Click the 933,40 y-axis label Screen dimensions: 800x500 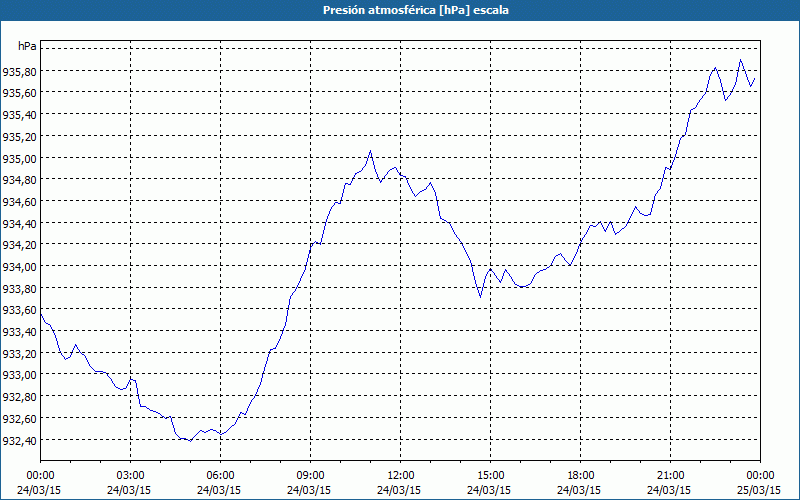(19, 332)
